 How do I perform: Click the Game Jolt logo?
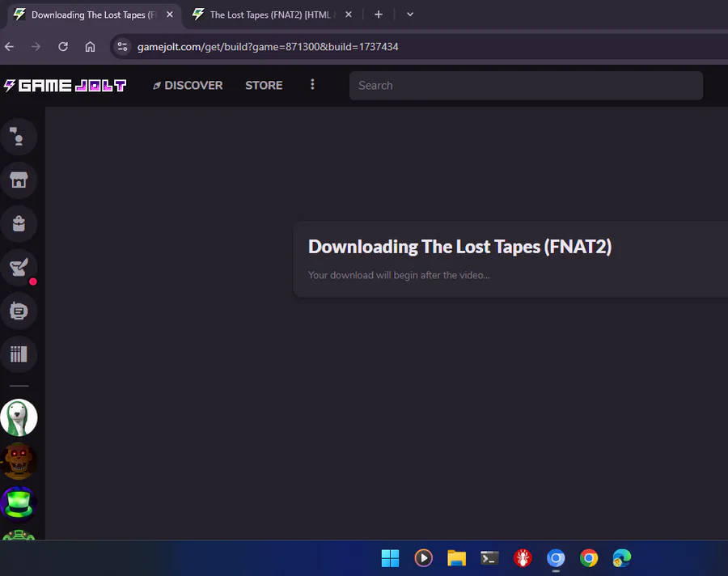pyautogui.click(x=65, y=86)
